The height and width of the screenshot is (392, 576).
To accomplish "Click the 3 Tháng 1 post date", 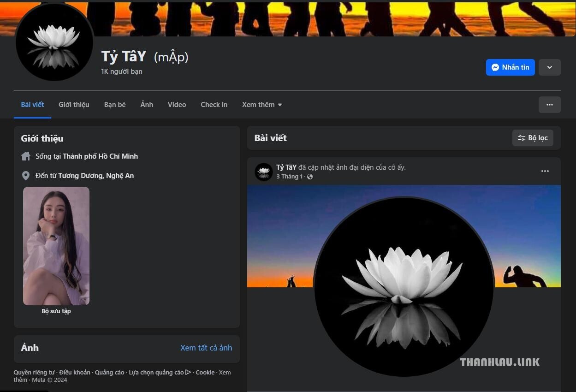I will pyautogui.click(x=290, y=177).
